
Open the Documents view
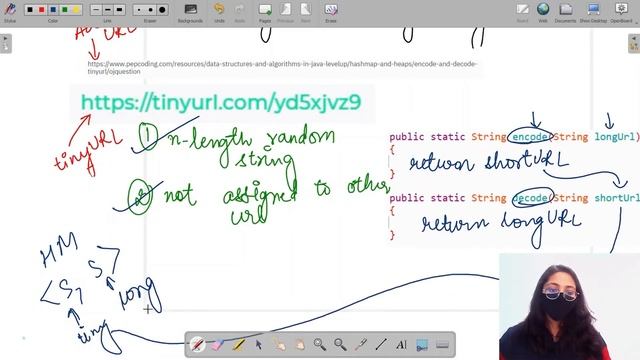click(x=565, y=13)
